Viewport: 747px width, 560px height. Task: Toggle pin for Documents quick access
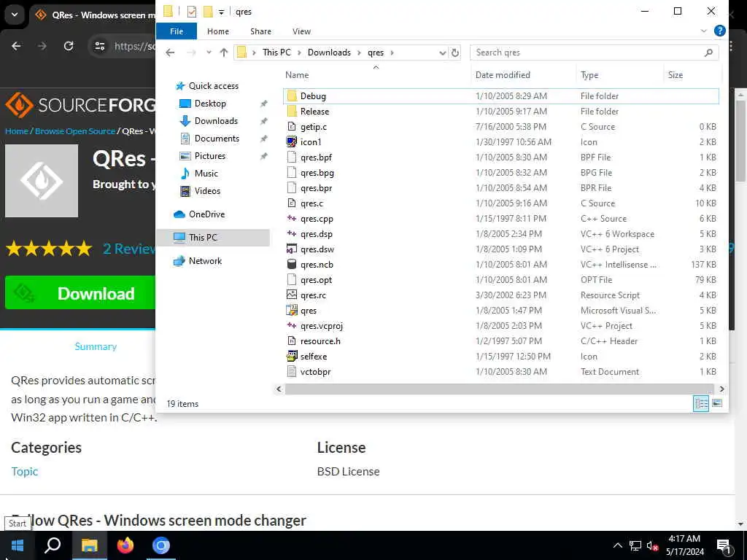(263, 139)
